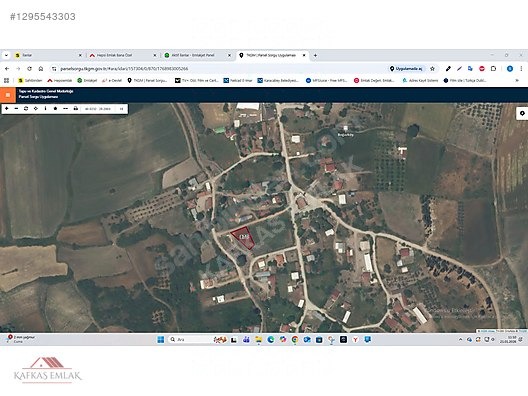This screenshot has height=396, width=528.
Task: Click the location pin button at map's right edge
Action: click(522, 113)
